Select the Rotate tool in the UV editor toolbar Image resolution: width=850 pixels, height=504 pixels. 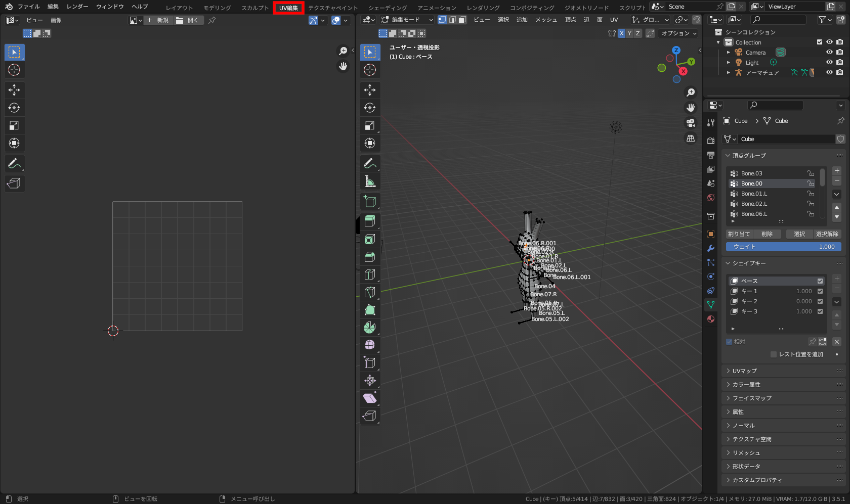click(x=14, y=108)
